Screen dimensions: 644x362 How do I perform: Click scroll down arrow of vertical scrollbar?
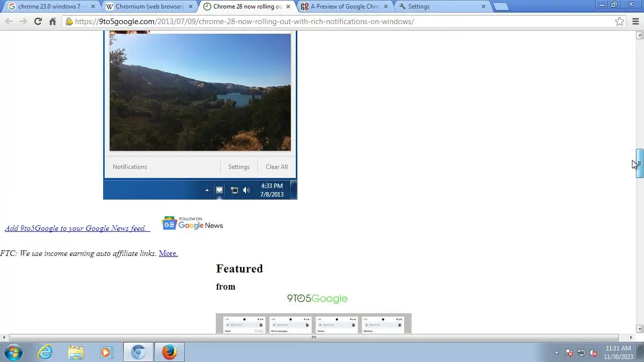[639, 329]
